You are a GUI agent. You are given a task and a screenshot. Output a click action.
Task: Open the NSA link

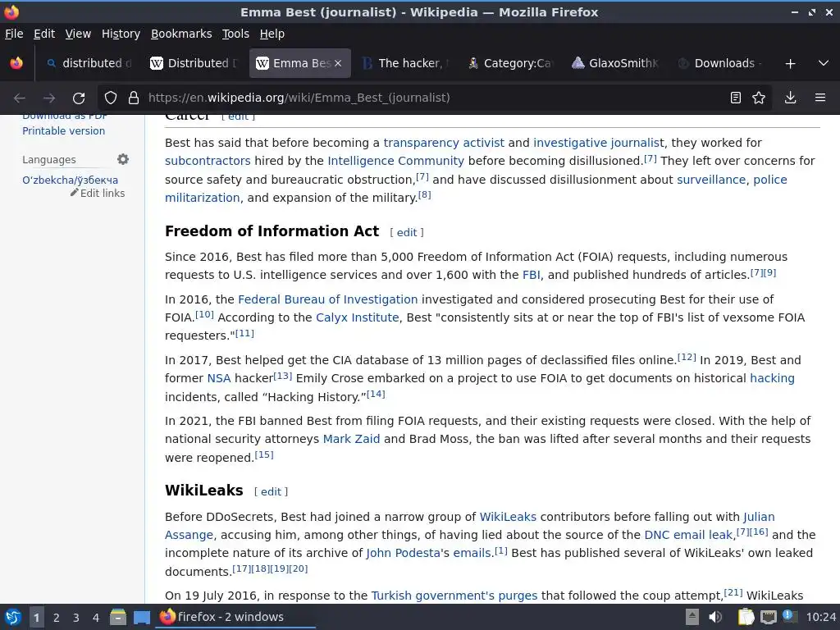[x=218, y=378]
